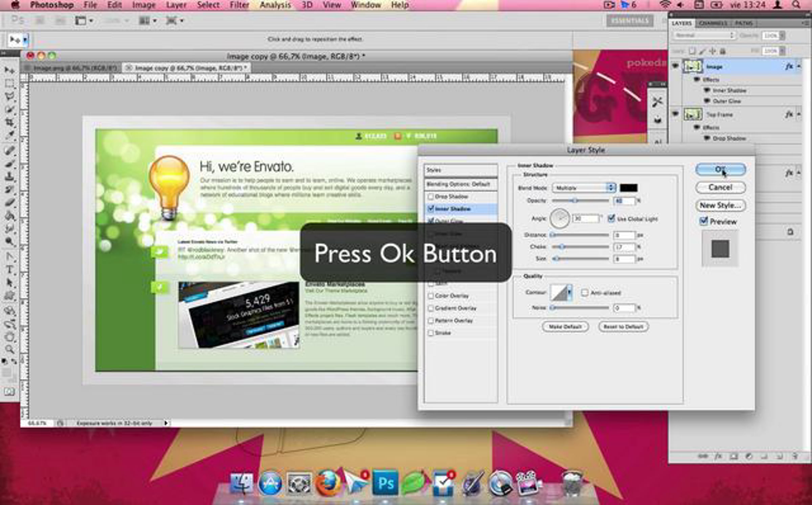This screenshot has width=812, height=505.
Task: Switch to the Channels panel tab
Action: coord(713,23)
